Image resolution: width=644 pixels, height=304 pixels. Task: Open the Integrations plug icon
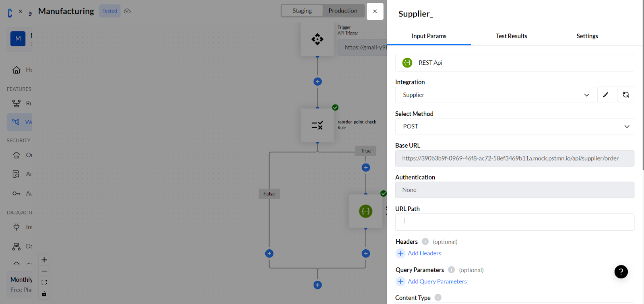tap(16, 227)
